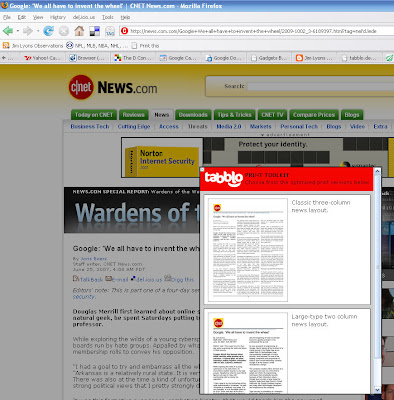Viewport: 394px width, 400px height.
Task: Click the Stop loading icon
Action: (64, 31)
